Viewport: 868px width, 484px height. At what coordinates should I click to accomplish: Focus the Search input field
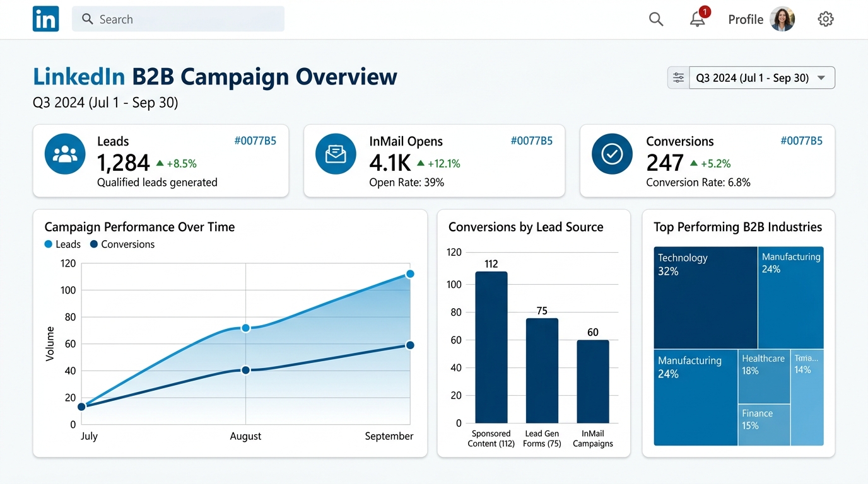(x=178, y=19)
